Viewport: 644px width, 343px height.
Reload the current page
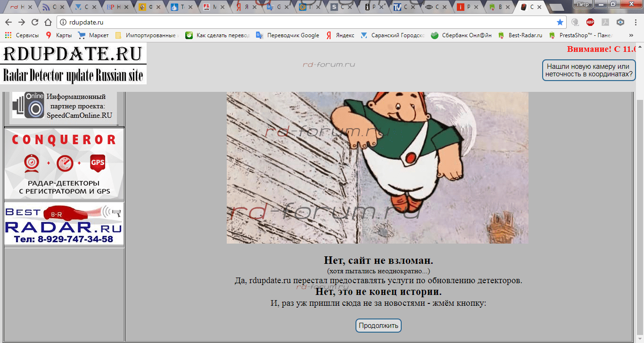pyautogui.click(x=34, y=22)
